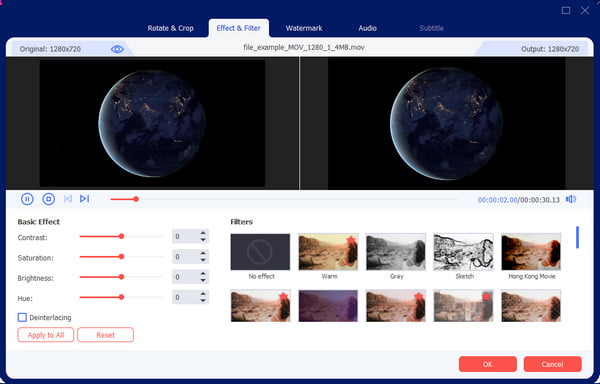Click the video progress seek bar handle
Viewport: 600px width, 384px height.
click(x=136, y=199)
